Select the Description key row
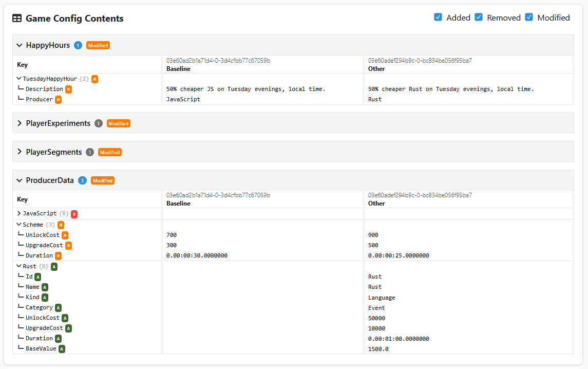 (44, 89)
